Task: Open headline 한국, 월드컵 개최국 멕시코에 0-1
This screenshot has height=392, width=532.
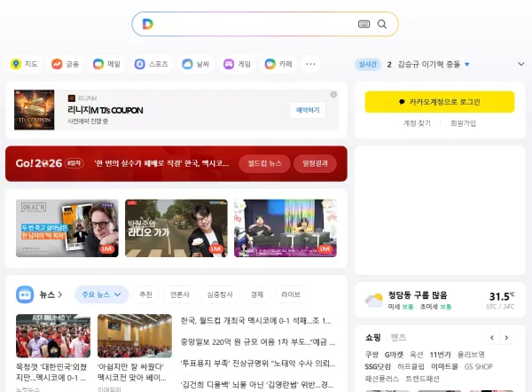Action: pos(256,321)
